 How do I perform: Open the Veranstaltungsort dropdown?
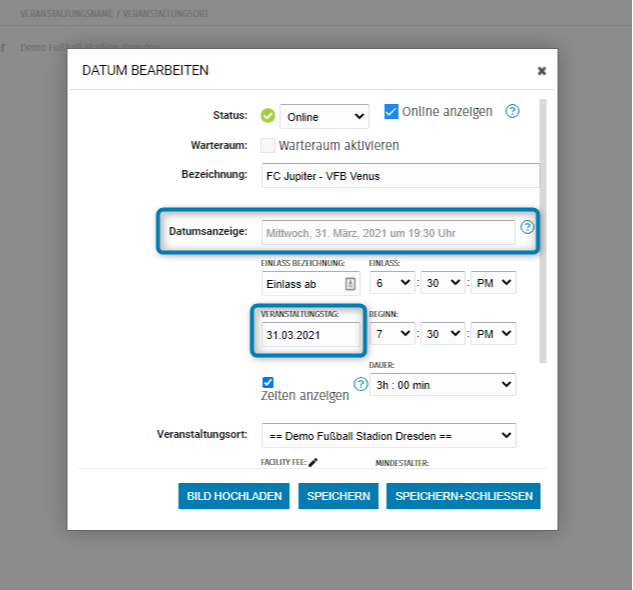pyautogui.click(x=388, y=435)
